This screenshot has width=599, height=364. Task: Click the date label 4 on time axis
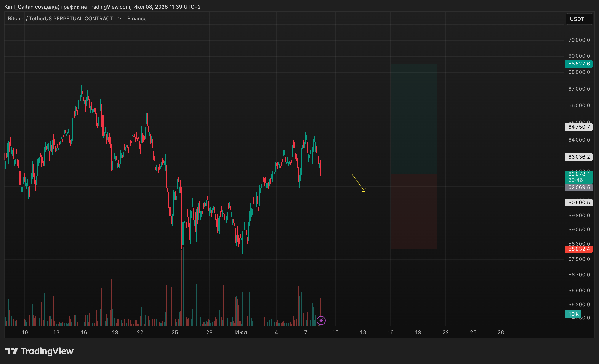(x=276, y=332)
